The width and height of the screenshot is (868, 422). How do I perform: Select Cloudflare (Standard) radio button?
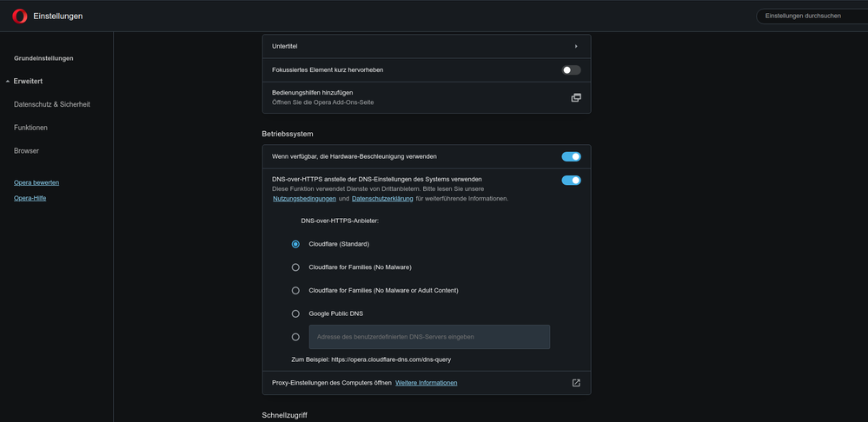coord(295,244)
